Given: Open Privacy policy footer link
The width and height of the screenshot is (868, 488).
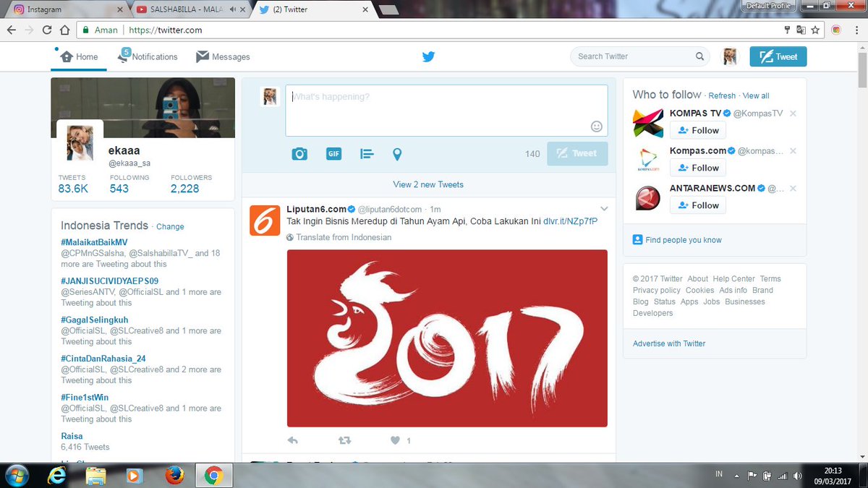Looking at the screenshot, I should [x=657, y=291].
